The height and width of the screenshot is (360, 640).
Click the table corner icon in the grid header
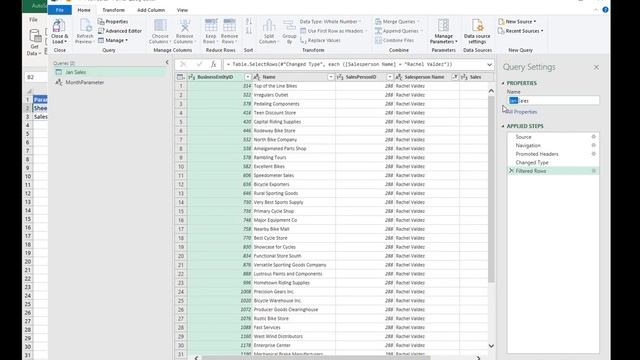tap(181, 77)
